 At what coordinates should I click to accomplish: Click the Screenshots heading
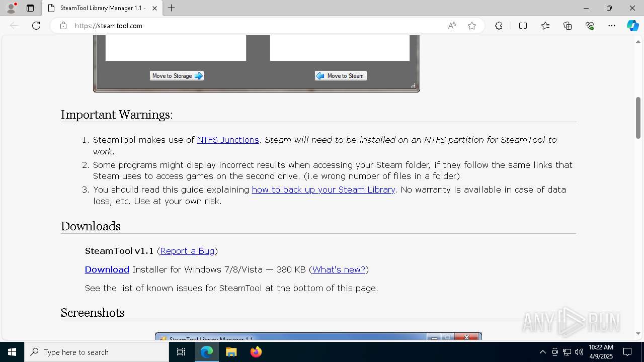[x=93, y=313]
